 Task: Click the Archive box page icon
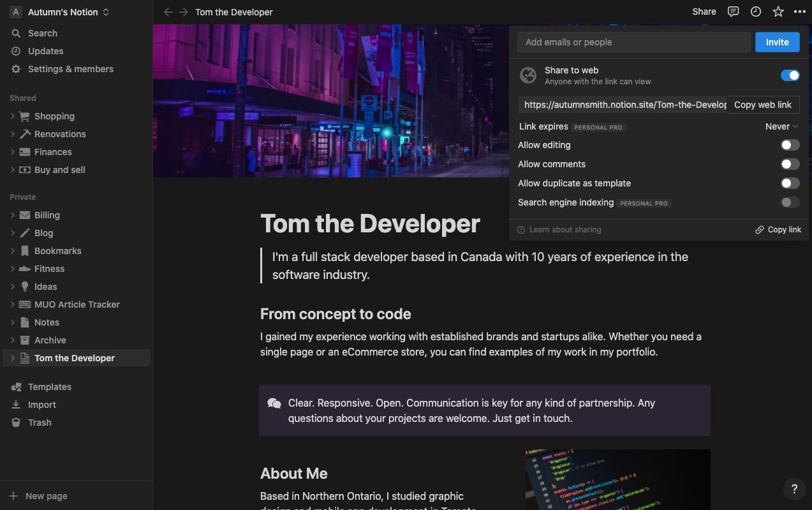[25, 340]
